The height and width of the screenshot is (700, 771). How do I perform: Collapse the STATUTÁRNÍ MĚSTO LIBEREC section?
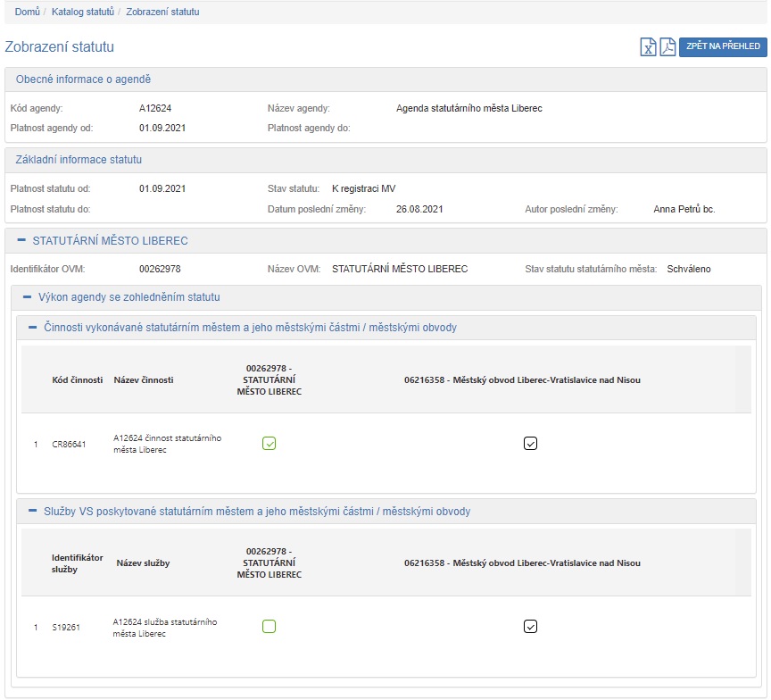pyautogui.click(x=21, y=241)
